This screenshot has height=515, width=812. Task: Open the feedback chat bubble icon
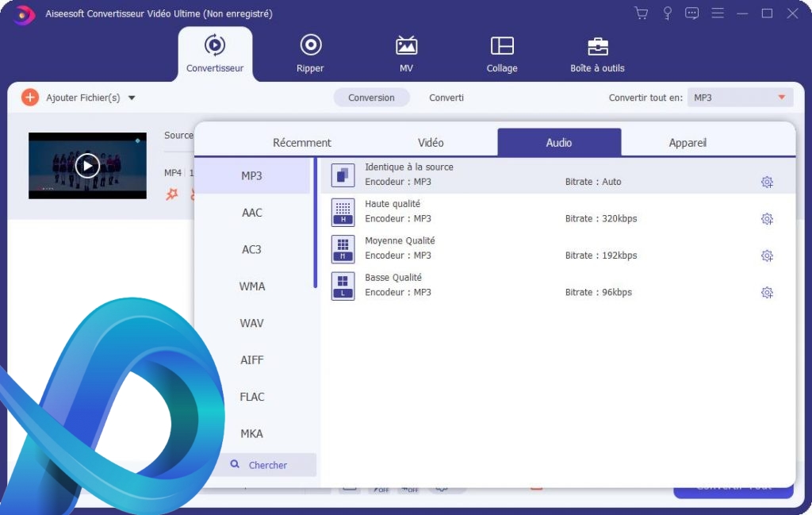click(x=691, y=13)
